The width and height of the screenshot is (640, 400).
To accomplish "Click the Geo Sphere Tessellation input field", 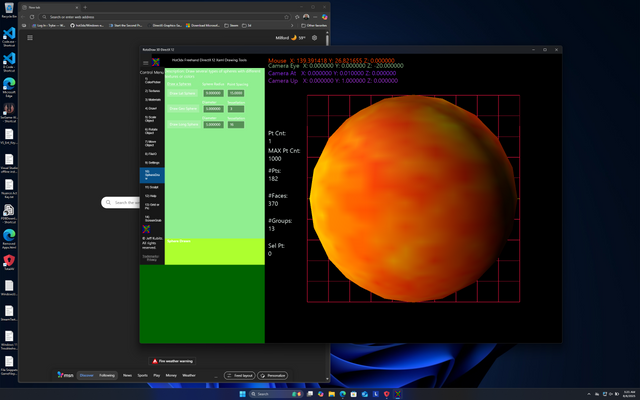I will (236, 109).
